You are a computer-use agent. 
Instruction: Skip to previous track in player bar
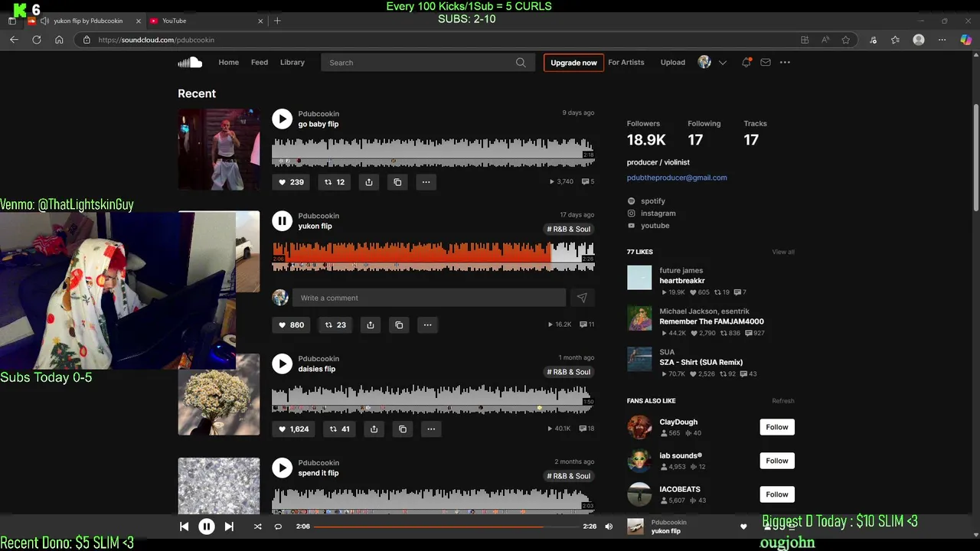(184, 527)
